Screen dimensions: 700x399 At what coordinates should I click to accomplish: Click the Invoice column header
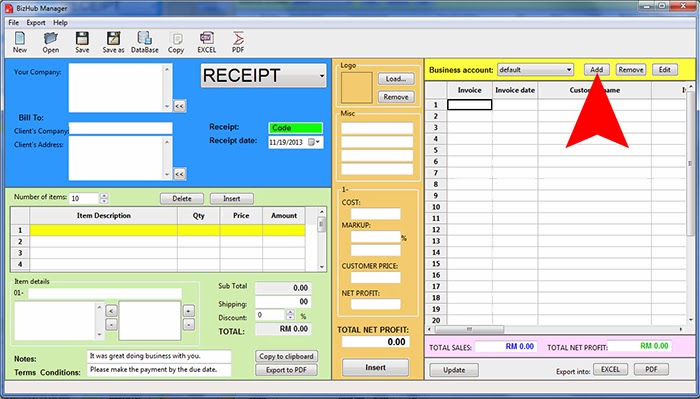(470, 90)
